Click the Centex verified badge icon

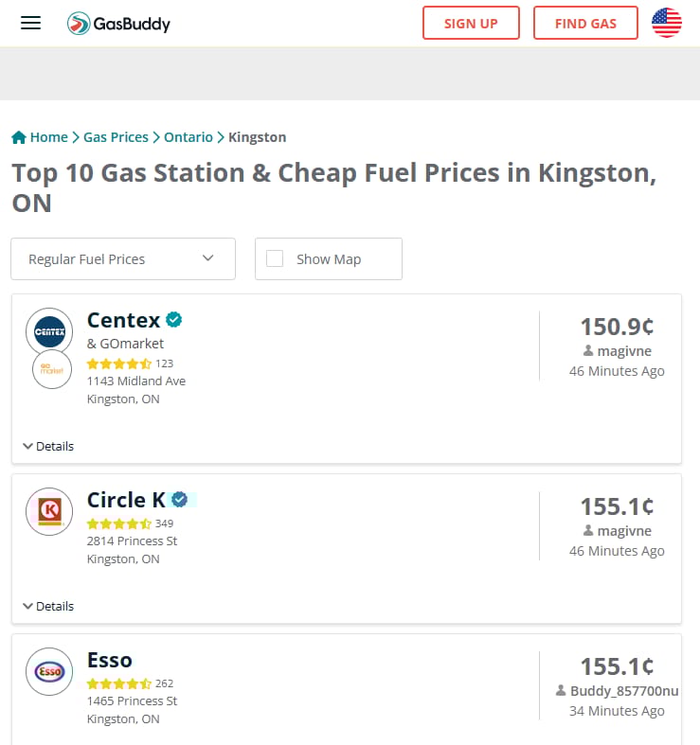pyautogui.click(x=174, y=320)
